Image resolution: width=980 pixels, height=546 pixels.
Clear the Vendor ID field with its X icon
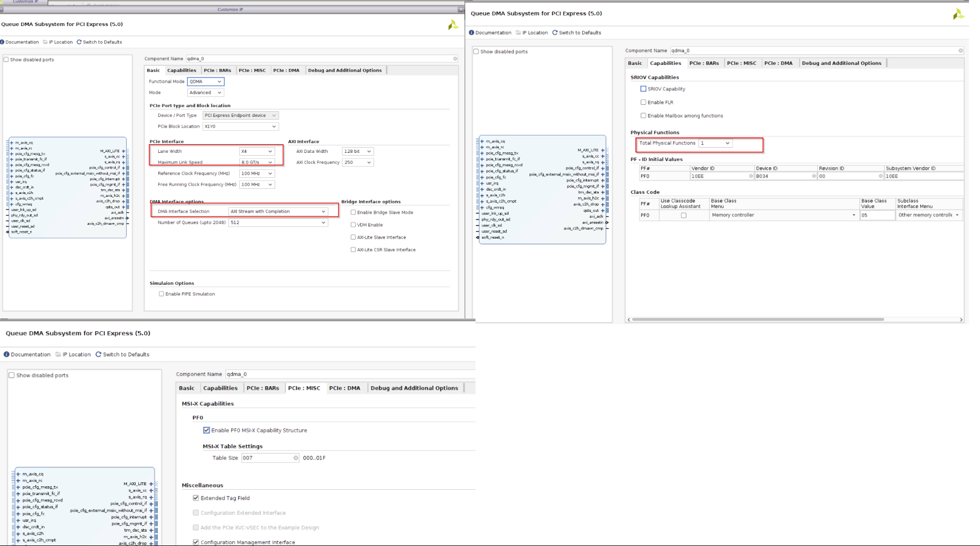(751, 176)
